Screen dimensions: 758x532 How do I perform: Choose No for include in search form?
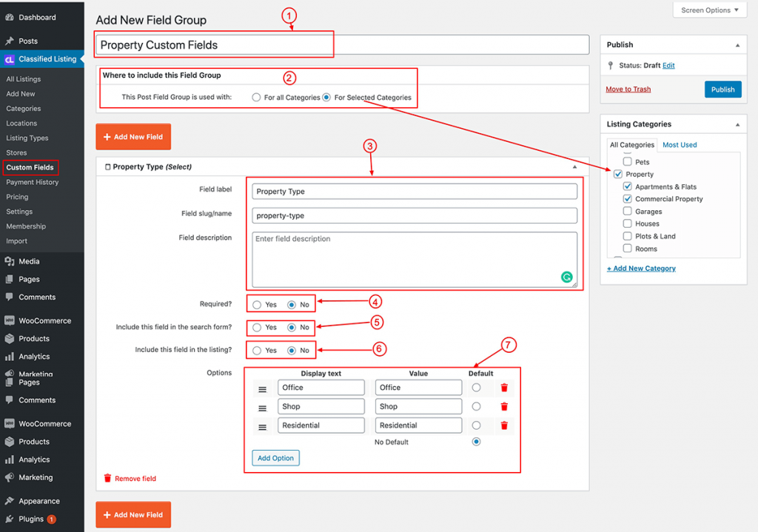point(292,328)
